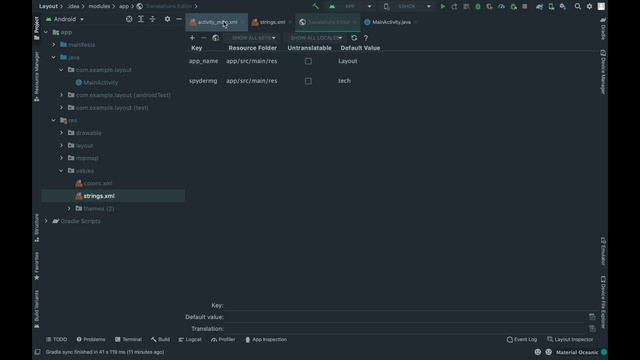Image resolution: width=640 pixels, height=360 pixels.
Task: Collapse the java folder
Action: [54, 57]
